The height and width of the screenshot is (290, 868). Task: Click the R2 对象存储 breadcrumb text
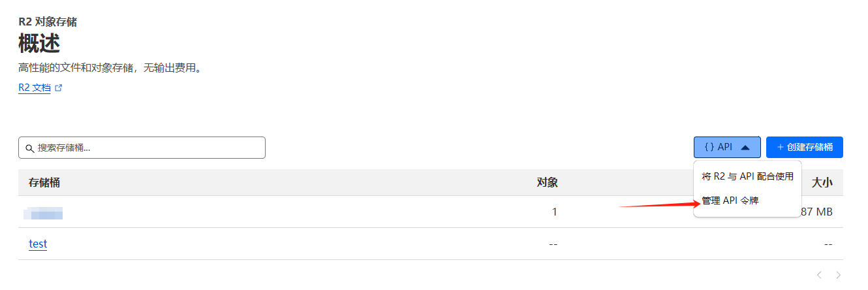48,22
